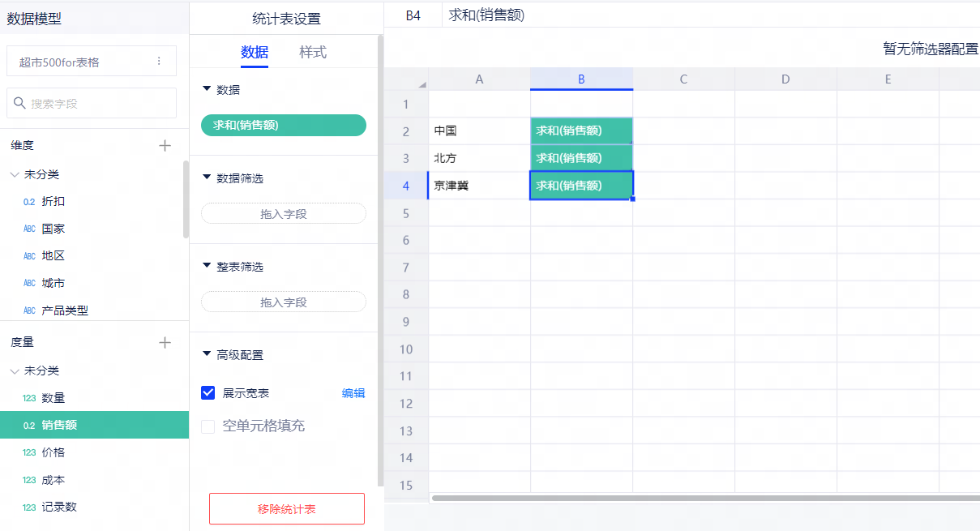Open the 编辑 link for 展示宽表
The height and width of the screenshot is (531, 980).
[353, 393]
